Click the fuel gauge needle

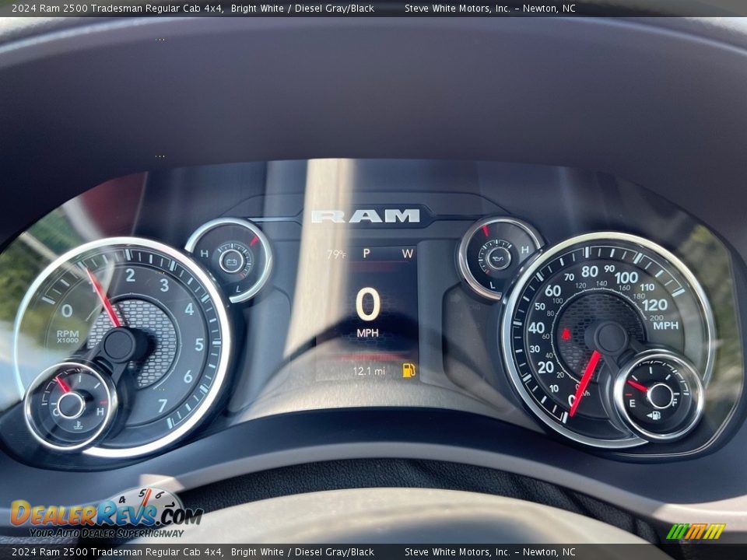(x=637, y=386)
